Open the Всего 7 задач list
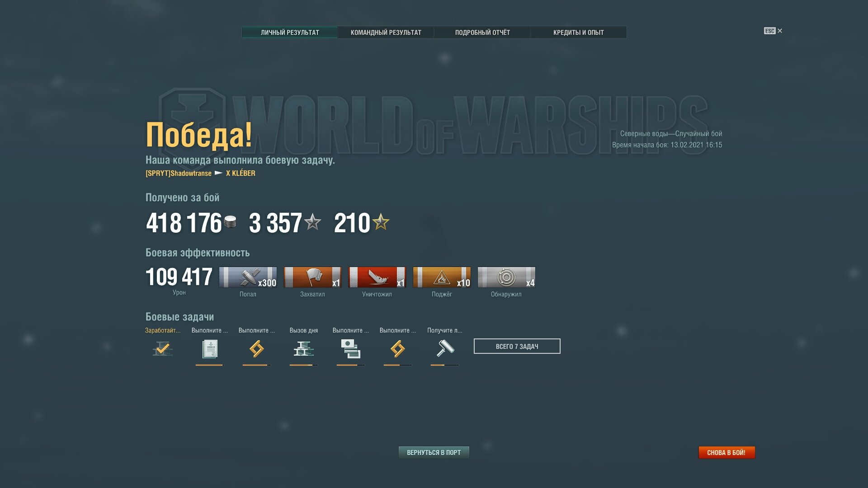The image size is (868, 488). tap(517, 346)
